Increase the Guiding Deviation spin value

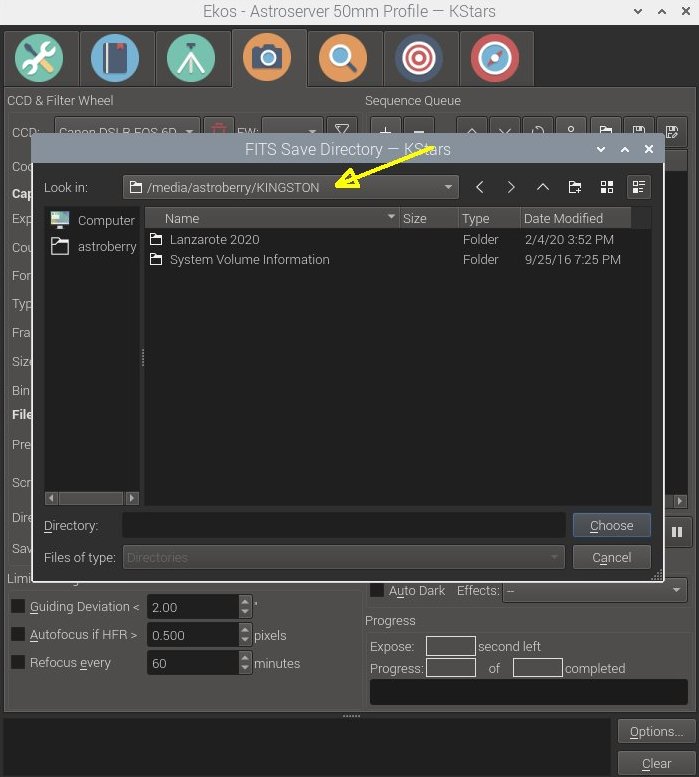click(x=245, y=601)
